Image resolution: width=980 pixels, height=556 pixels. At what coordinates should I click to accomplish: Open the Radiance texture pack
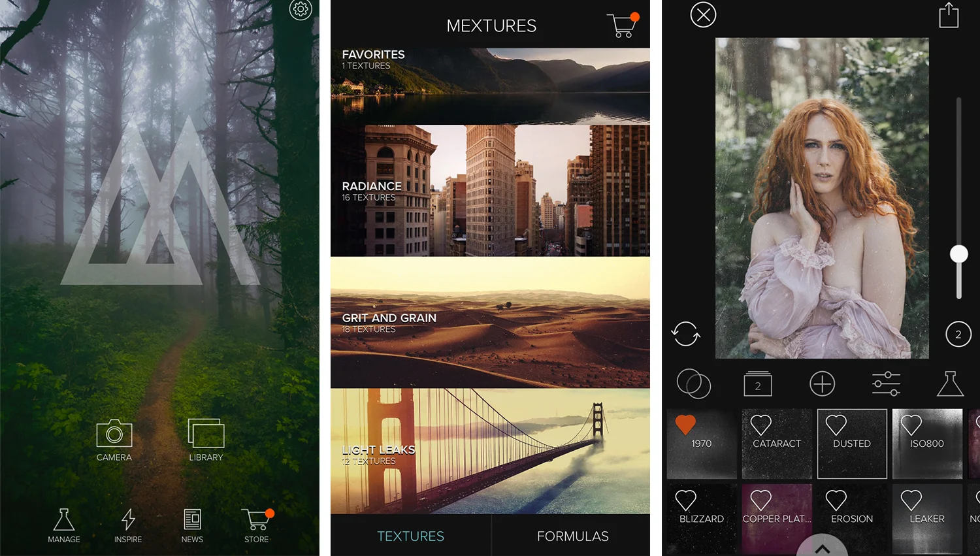coord(490,190)
